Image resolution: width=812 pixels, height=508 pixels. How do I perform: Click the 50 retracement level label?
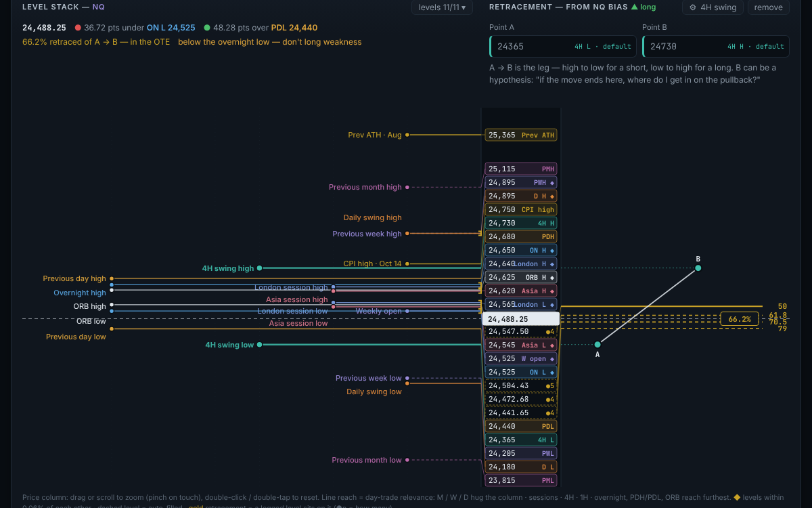[x=782, y=307]
